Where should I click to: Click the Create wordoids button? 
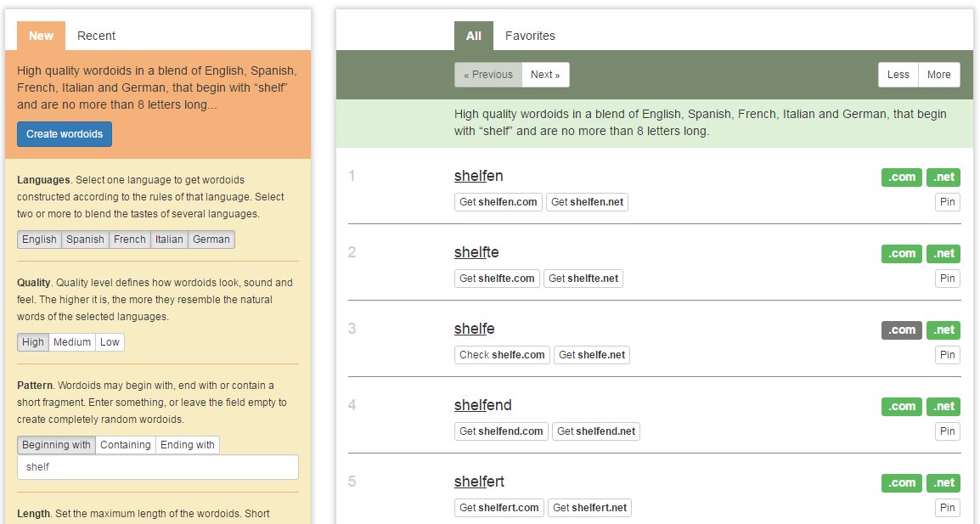pyautogui.click(x=65, y=133)
